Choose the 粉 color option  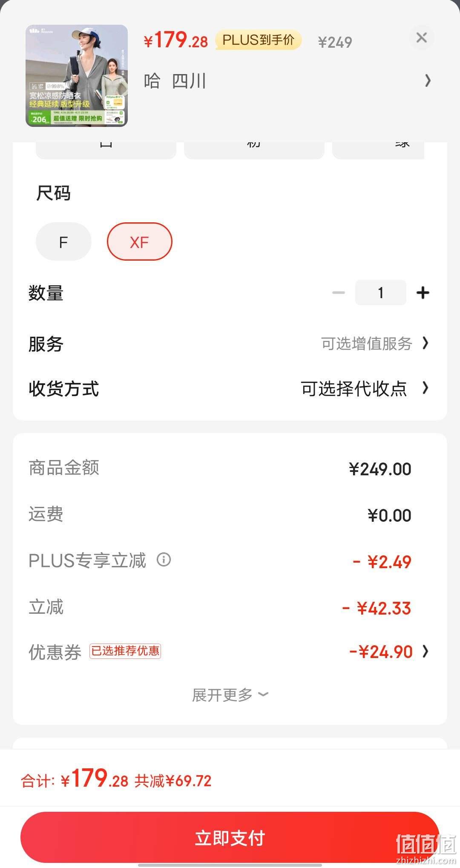coord(254,149)
